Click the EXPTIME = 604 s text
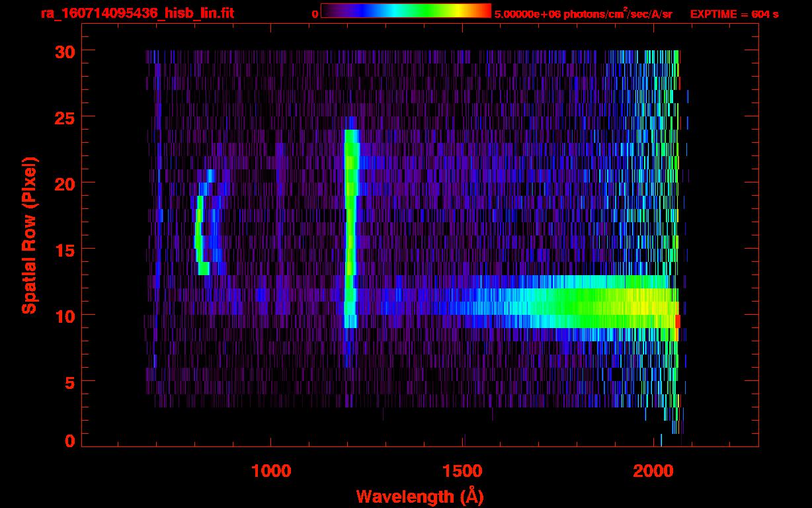Viewport: 812px width, 508px height. point(734,14)
